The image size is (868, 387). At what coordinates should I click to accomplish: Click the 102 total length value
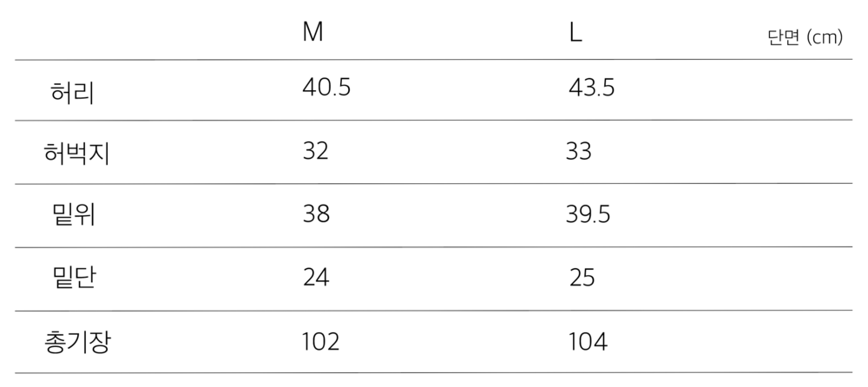click(320, 341)
